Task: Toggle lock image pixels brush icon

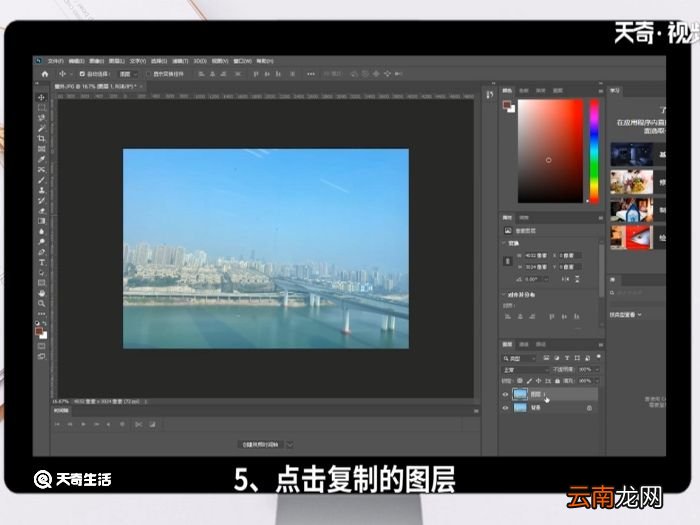Action: coord(529,381)
